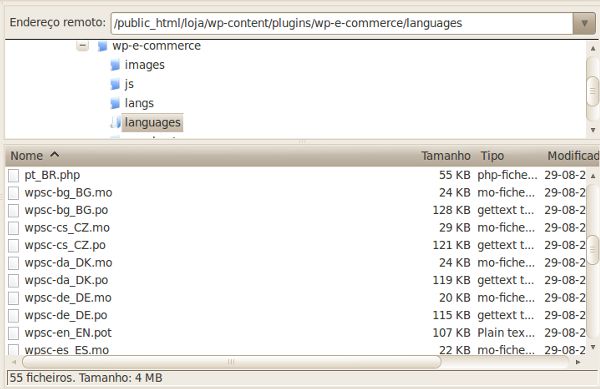Sort file list by Tipo column
The image size is (600, 389).
click(x=492, y=156)
